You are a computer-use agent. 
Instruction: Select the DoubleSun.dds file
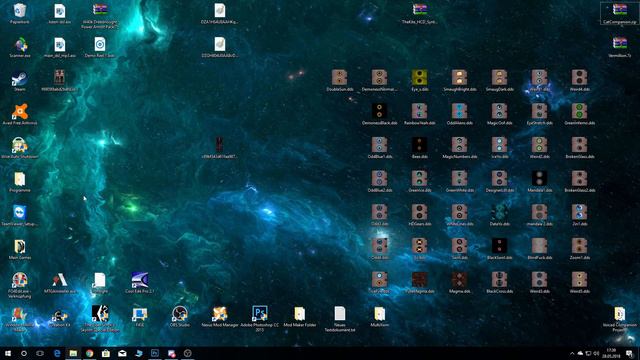pyautogui.click(x=340, y=80)
